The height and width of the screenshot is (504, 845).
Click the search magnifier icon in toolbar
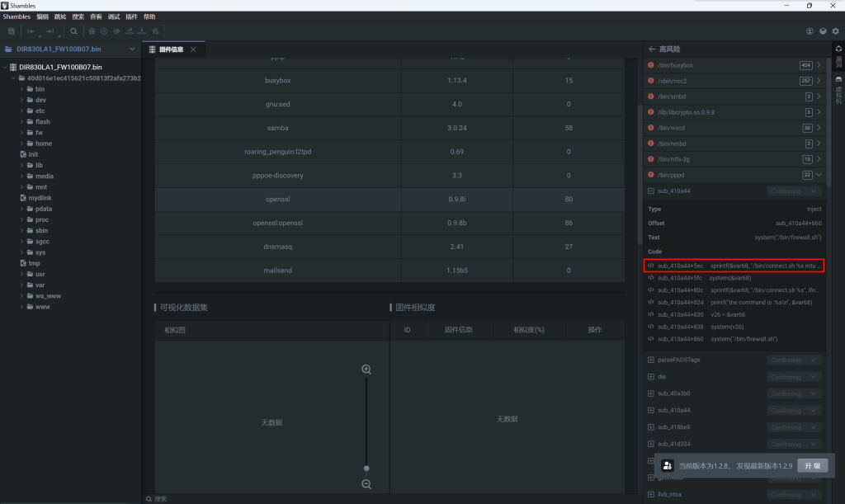coord(73,31)
